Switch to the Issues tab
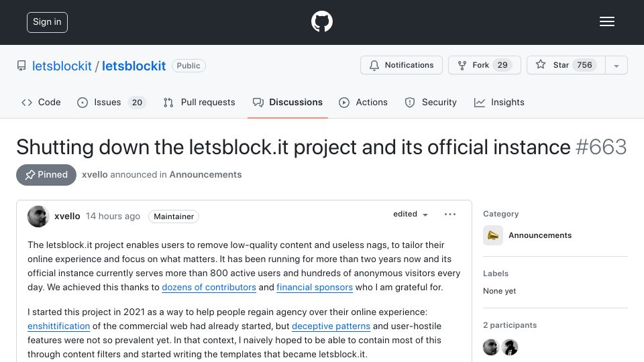Viewport: 644px width, 362px height. (111, 102)
